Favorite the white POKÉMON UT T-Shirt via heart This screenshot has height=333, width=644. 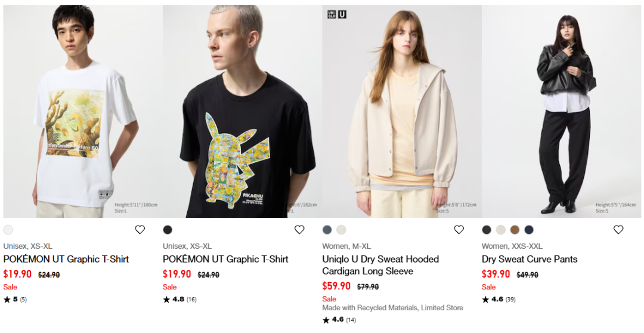click(140, 230)
